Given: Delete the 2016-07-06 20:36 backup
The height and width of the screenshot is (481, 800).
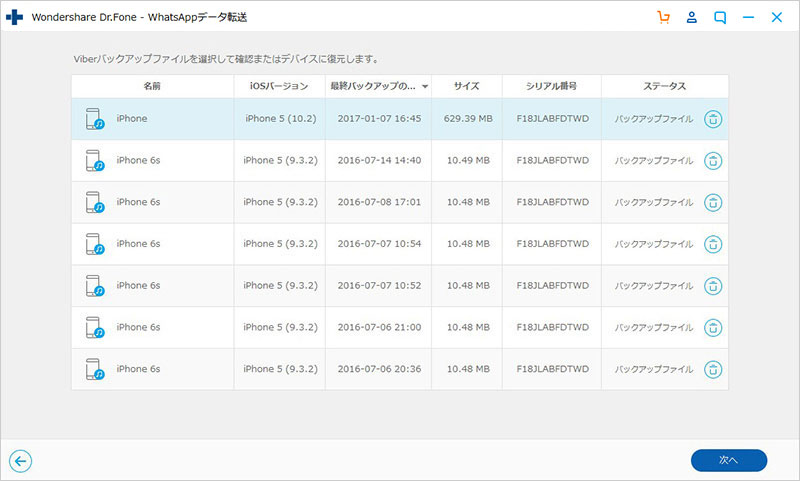Looking at the screenshot, I should point(713,369).
